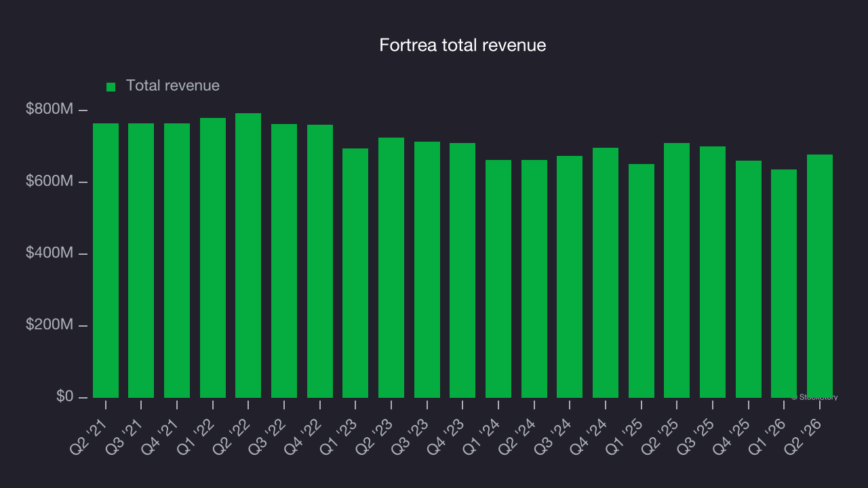Pick the revenue bar above Q4 '23
Image resolution: width=868 pixels, height=488 pixels.
coord(462,270)
